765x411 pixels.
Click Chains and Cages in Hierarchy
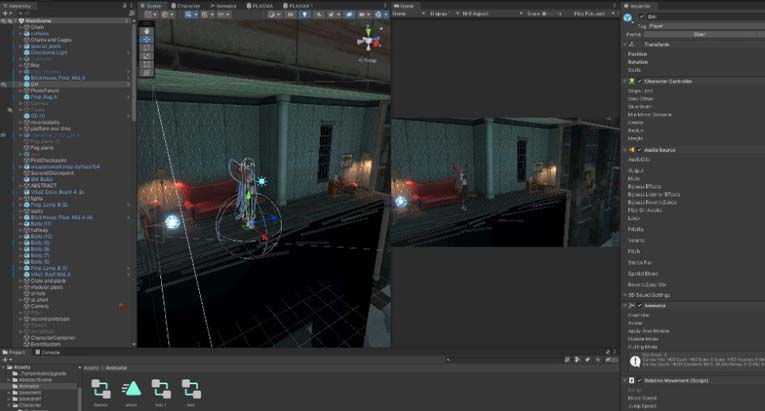[51, 40]
